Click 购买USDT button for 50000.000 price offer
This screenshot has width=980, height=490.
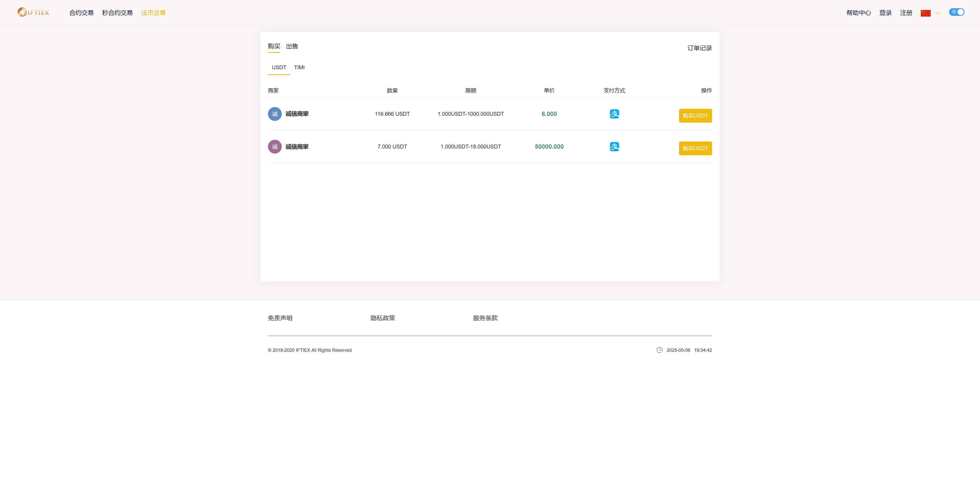(x=695, y=148)
